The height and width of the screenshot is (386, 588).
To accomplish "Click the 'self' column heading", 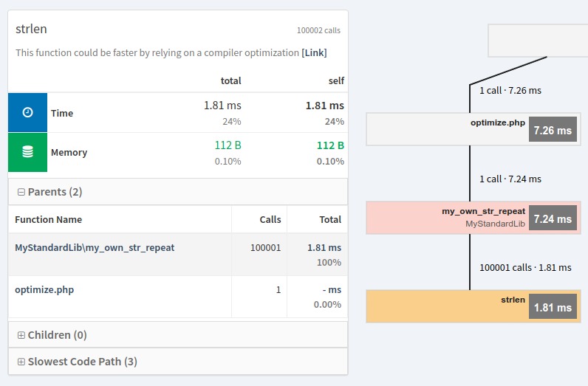I will (x=336, y=81).
